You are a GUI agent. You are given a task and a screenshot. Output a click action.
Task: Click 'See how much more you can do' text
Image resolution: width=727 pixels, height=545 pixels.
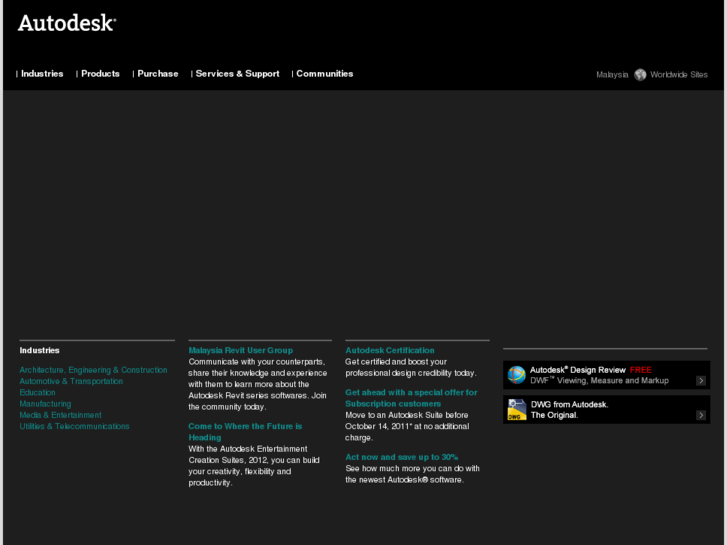pyautogui.click(x=413, y=468)
